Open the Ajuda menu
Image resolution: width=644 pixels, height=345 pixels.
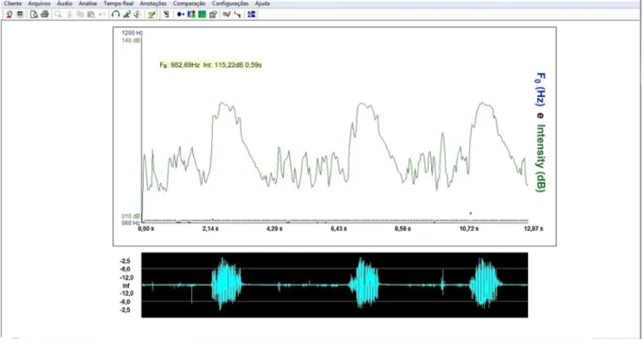[262, 3]
